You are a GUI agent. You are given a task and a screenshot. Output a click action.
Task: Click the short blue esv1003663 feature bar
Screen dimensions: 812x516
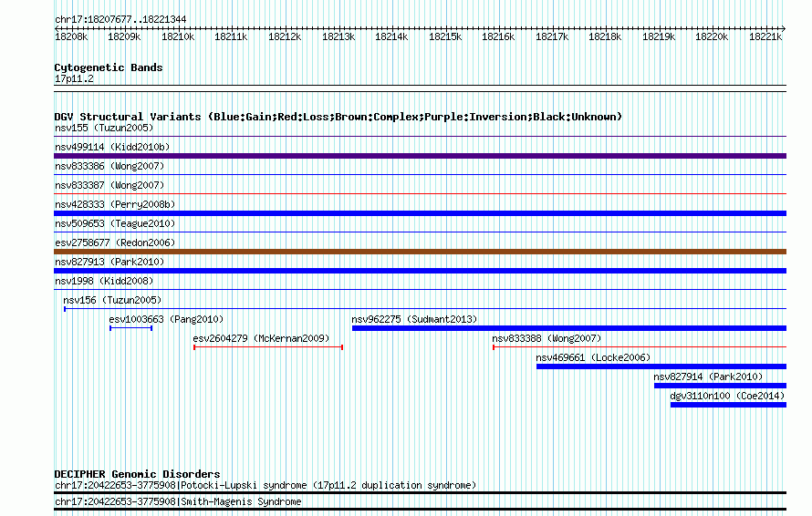point(131,328)
